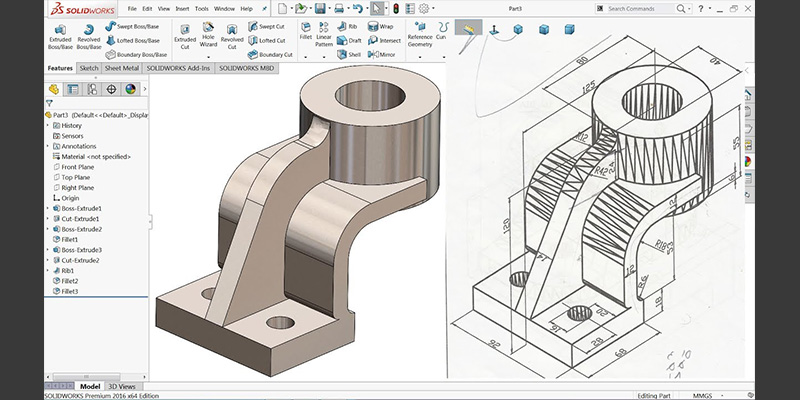This screenshot has height=400, width=800.
Task: Open the Tools menu
Action: pos(202,9)
